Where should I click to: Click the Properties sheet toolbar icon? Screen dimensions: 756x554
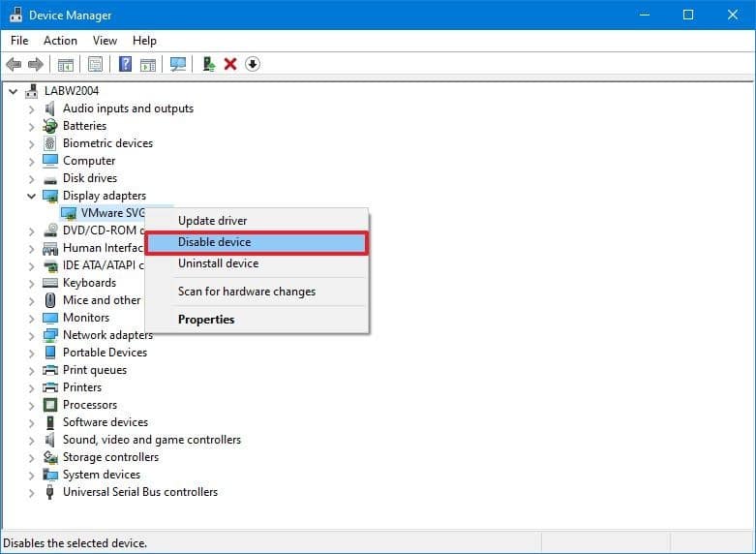95,64
